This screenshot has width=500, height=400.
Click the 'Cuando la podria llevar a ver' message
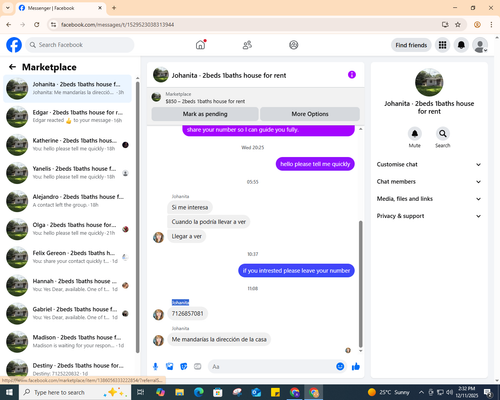(209, 222)
